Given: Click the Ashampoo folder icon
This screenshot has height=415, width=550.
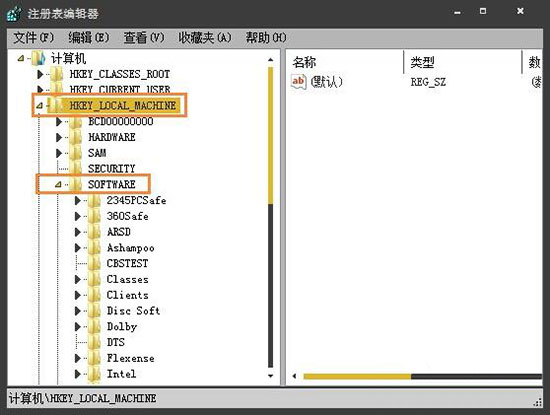Looking at the screenshot, I should (94, 248).
